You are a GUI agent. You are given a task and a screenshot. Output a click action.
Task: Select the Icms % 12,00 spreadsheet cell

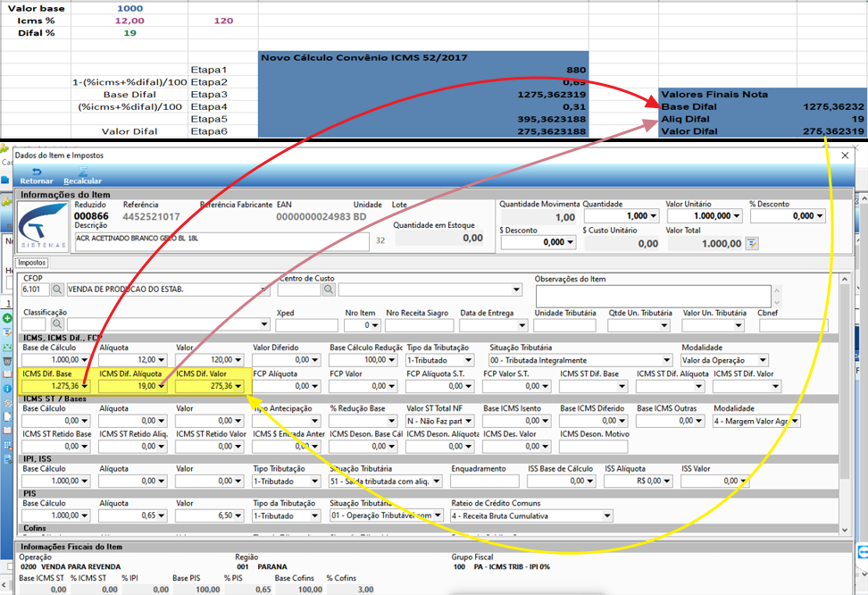click(129, 21)
